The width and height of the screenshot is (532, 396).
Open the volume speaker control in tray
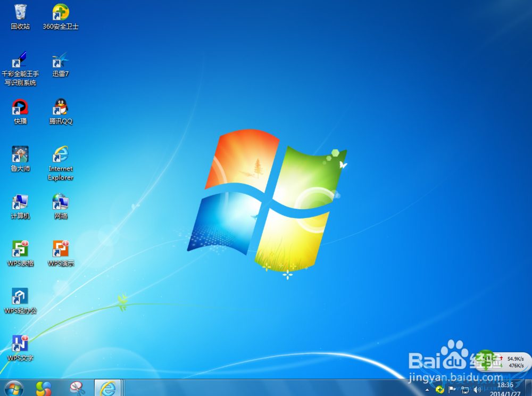pyautogui.click(x=477, y=390)
